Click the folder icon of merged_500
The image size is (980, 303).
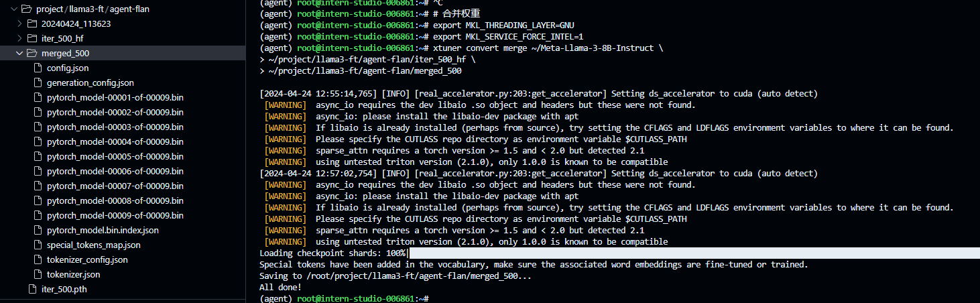(x=32, y=54)
